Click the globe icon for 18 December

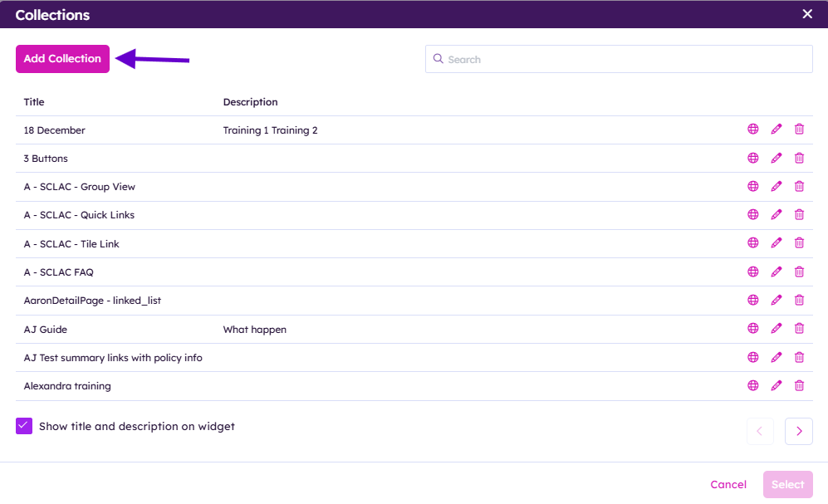click(x=753, y=130)
